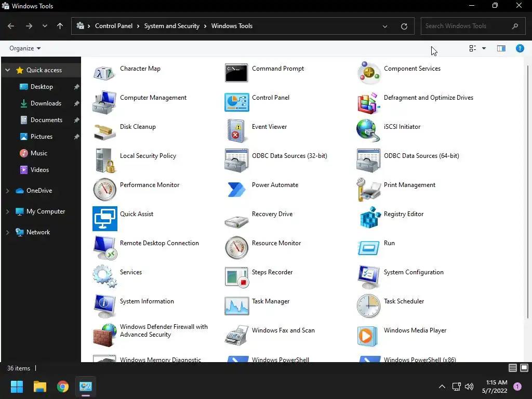This screenshot has height=399, width=532.
Task: Open the Registry Editor icon
Action: pos(370,217)
